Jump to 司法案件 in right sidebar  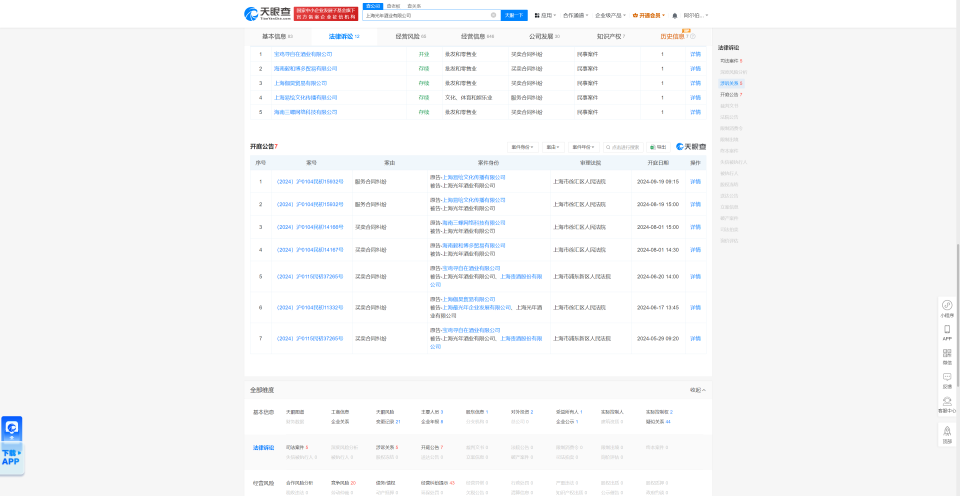(731, 61)
